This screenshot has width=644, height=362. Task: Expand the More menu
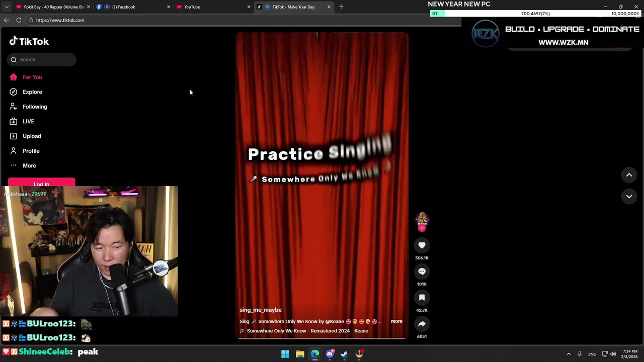tap(29, 165)
